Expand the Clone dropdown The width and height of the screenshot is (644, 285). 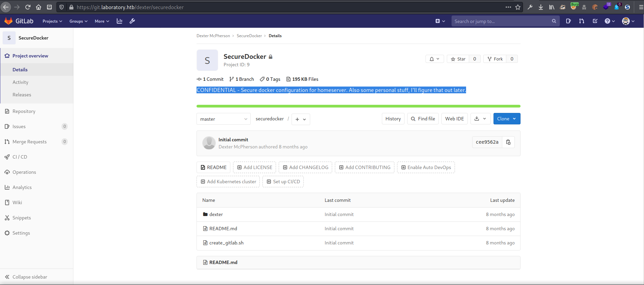[506, 119]
